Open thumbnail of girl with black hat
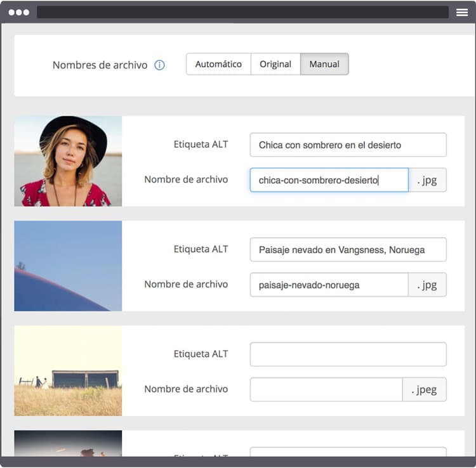This screenshot has width=476, height=468. tap(68, 161)
